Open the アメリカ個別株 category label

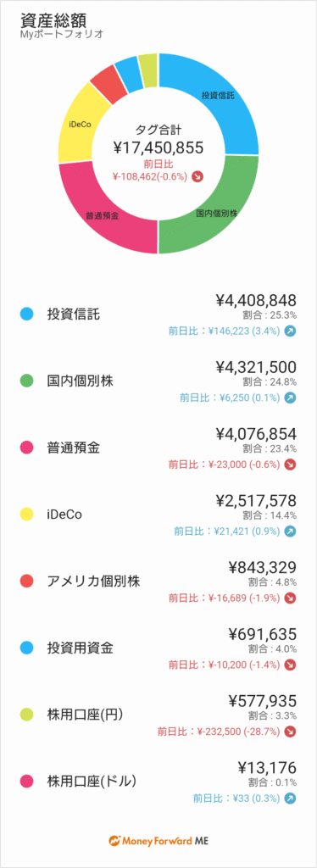click(x=93, y=581)
